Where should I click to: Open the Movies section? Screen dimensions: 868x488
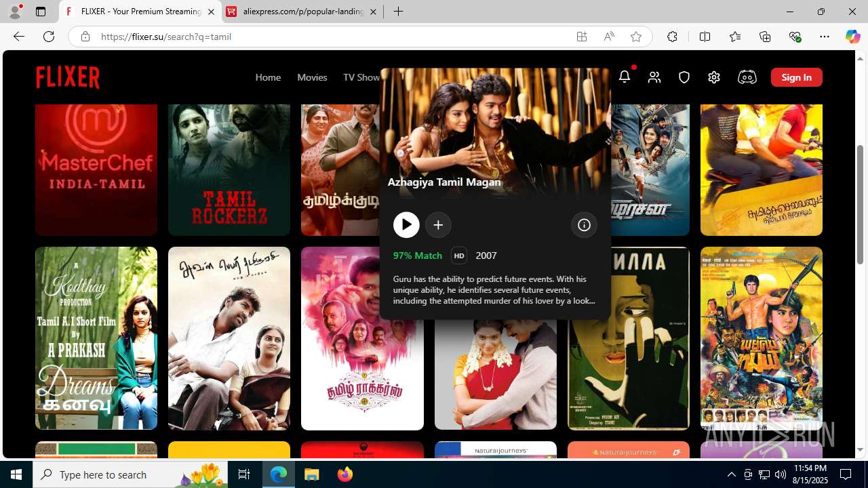pyautogui.click(x=312, y=77)
